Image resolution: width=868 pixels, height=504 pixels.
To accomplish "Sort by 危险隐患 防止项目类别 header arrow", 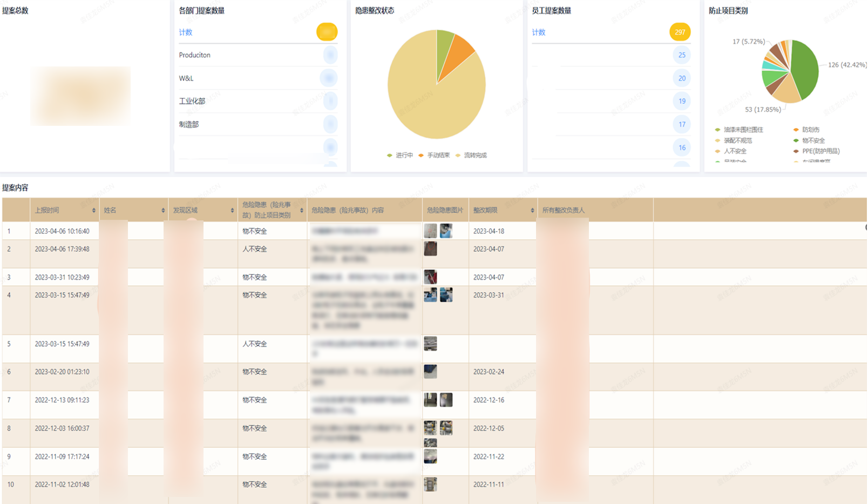I will (x=301, y=210).
